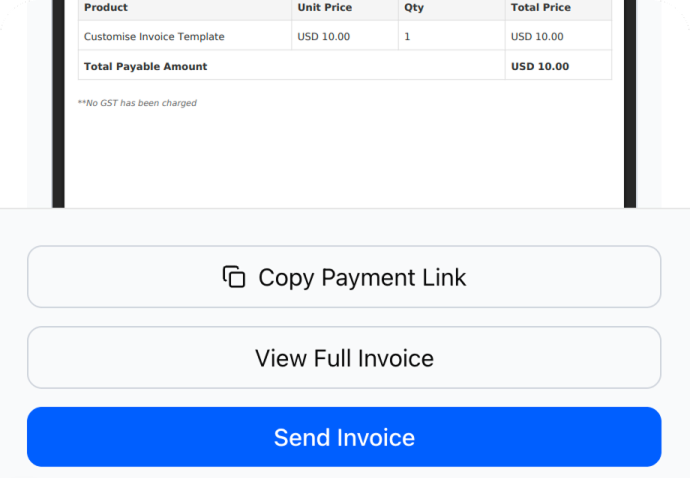Click the Total Price column header
690x478 pixels.
coord(541,8)
